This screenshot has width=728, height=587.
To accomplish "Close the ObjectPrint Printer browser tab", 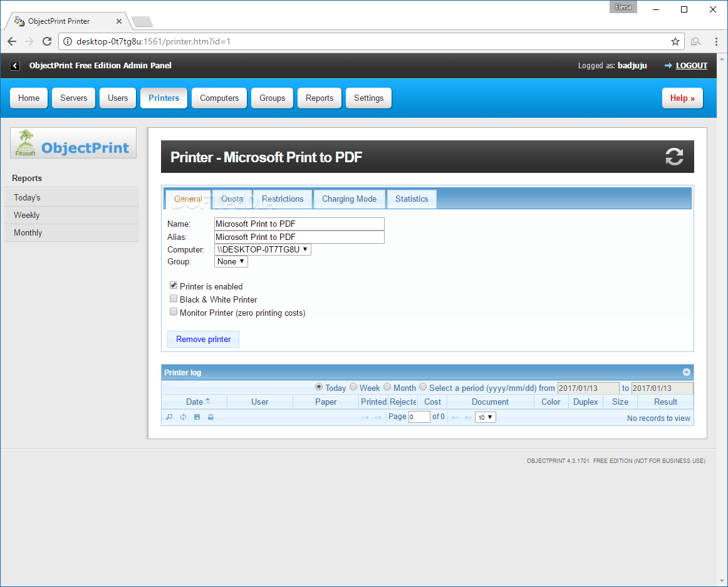I will point(119,21).
